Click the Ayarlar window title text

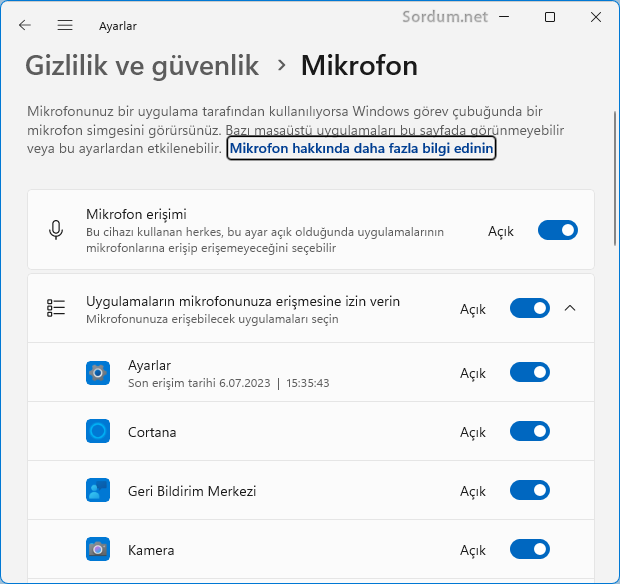(118, 26)
